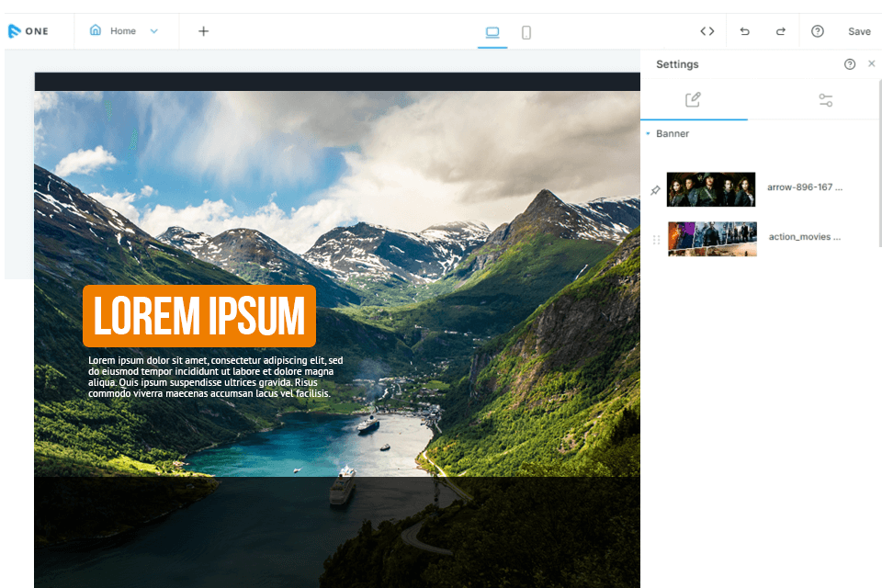Select the sliders options tab
The width and height of the screenshot is (882, 588).
click(x=825, y=100)
